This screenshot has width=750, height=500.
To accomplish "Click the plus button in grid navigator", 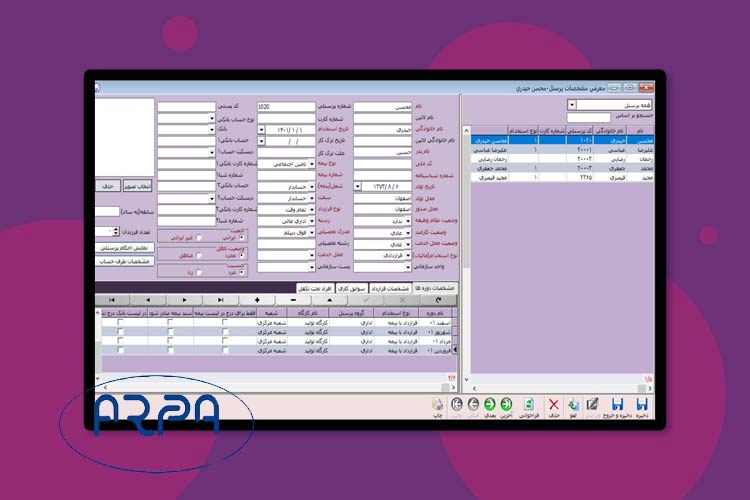I will [257, 299].
